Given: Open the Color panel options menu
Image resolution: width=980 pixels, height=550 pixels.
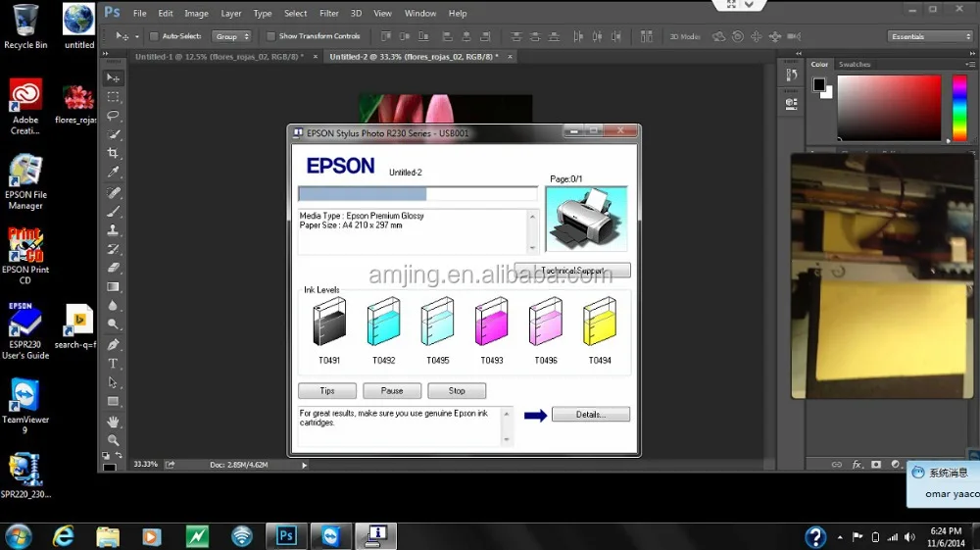Looking at the screenshot, I should click(969, 64).
